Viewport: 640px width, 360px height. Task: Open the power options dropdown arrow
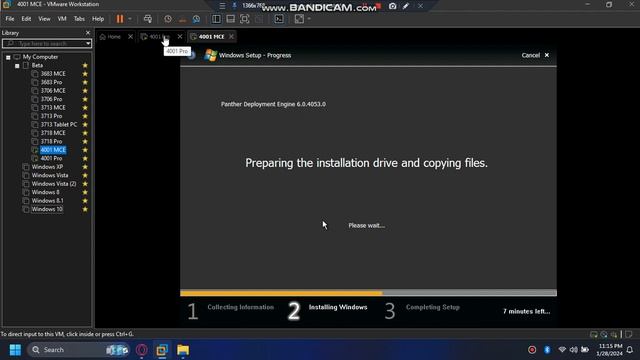[x=130, y=19]
